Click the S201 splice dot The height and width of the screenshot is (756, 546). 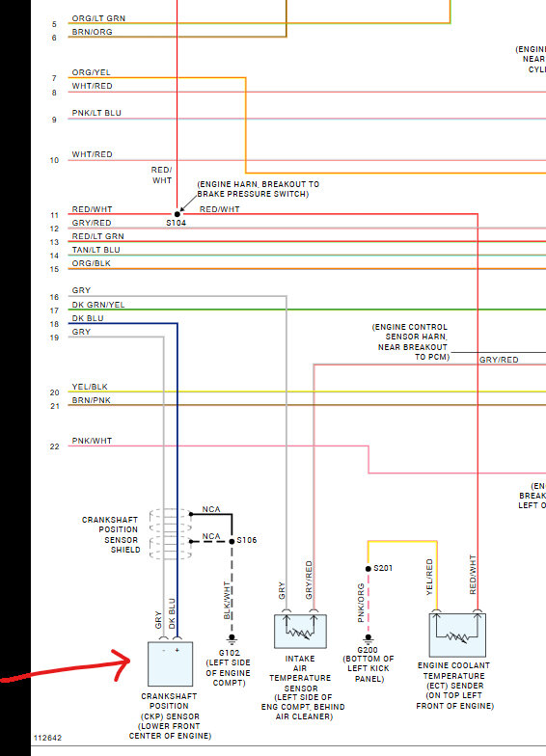pos(369,569)
